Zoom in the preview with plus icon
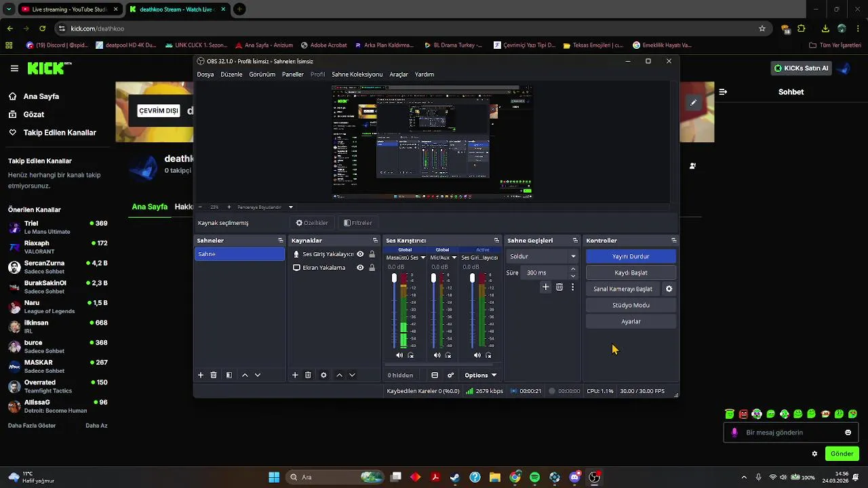 point(229,207)
